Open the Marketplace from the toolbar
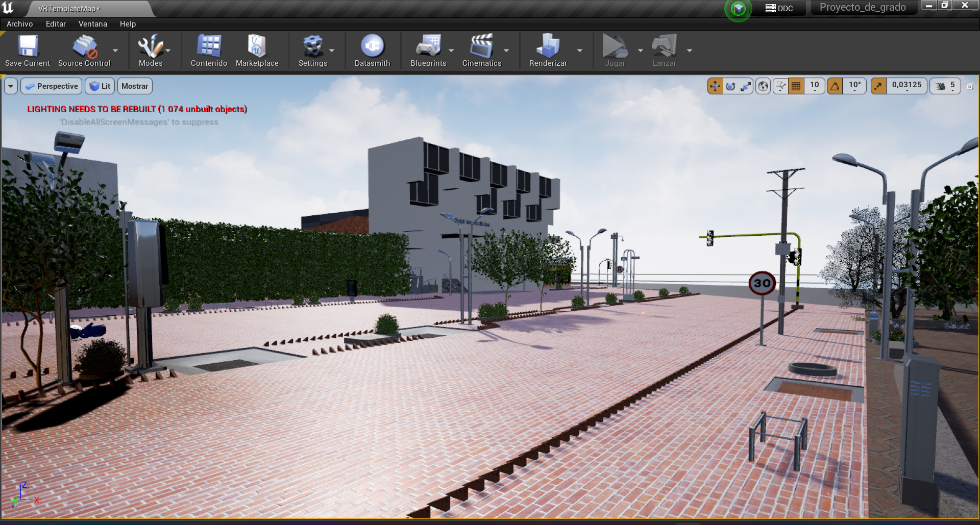The image size is (980, 525). tap(257, 51)
